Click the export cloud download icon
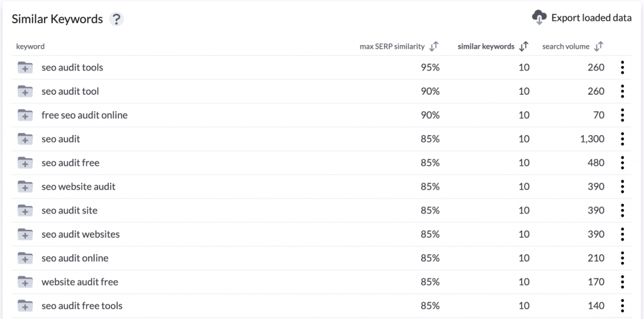This screenshot has width=644, height=319. (539, 18)
